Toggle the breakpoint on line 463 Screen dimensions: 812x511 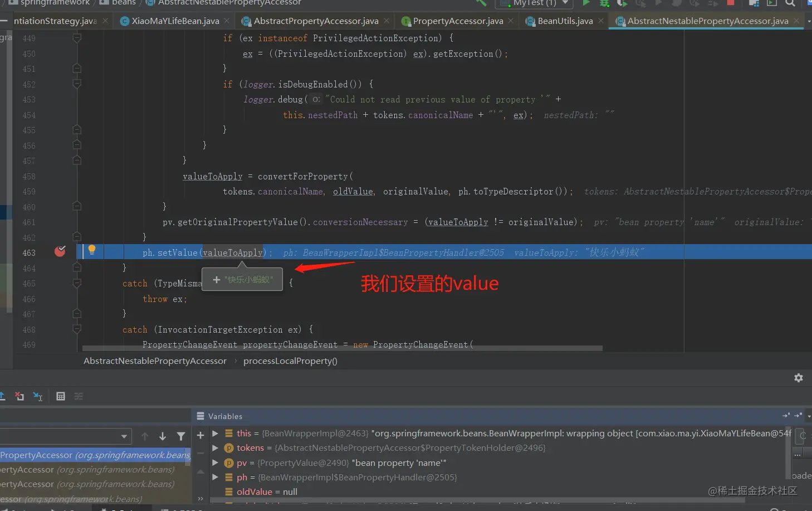(x=60, y=251)
